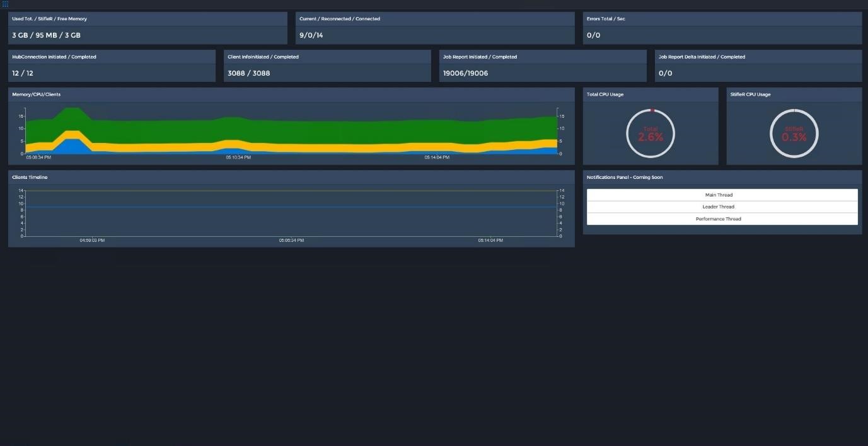Select the Leader Thread row
The image size is (868, 446).
(722, 207)
